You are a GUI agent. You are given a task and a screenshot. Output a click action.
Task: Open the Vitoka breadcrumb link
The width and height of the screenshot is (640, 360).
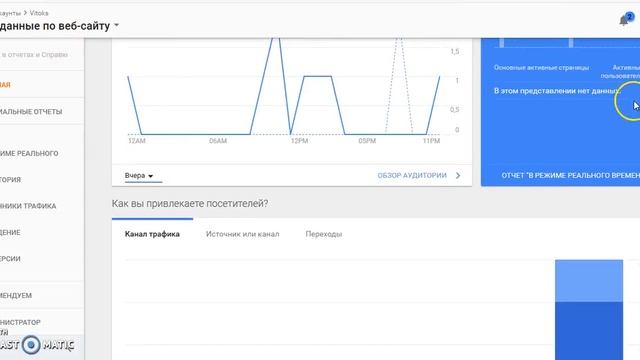coord(39,13)
